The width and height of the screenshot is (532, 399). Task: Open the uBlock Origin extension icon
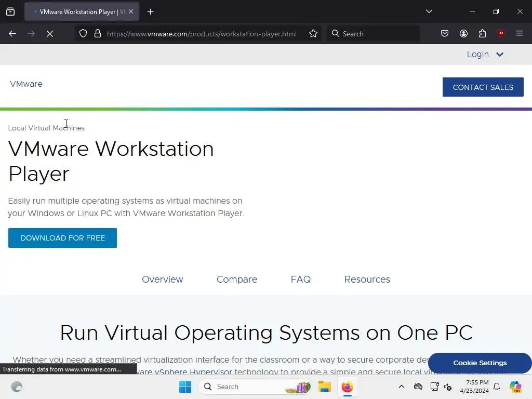coord(500,33)
